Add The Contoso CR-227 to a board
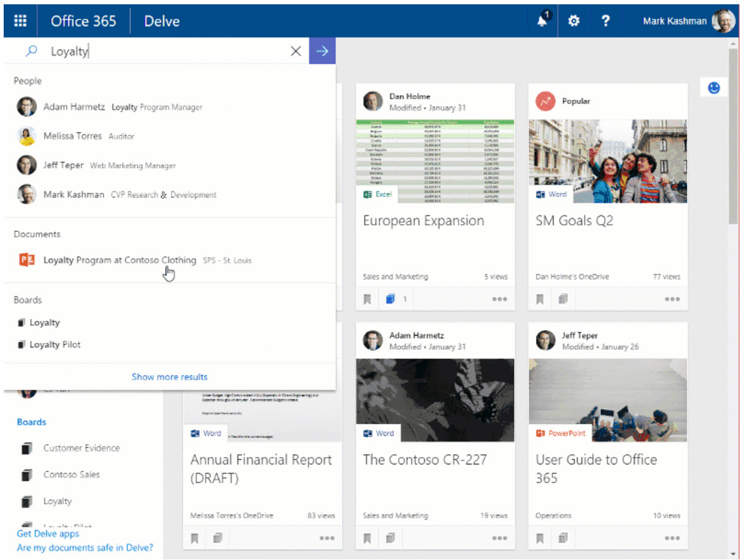Screen dimensions: 742x560 coord(390,539)
